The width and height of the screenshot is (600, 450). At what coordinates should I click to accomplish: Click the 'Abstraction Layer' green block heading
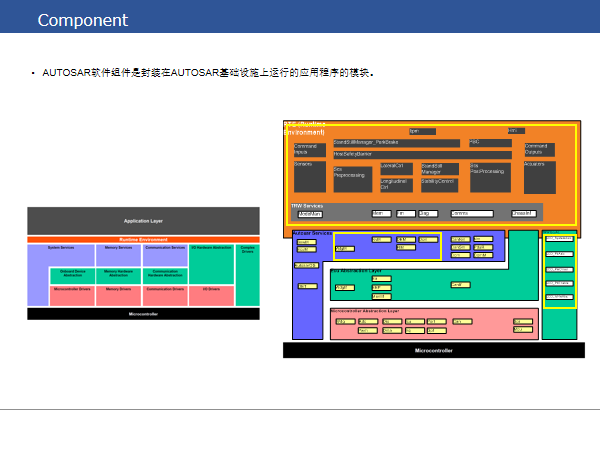[x=356, y=271]
